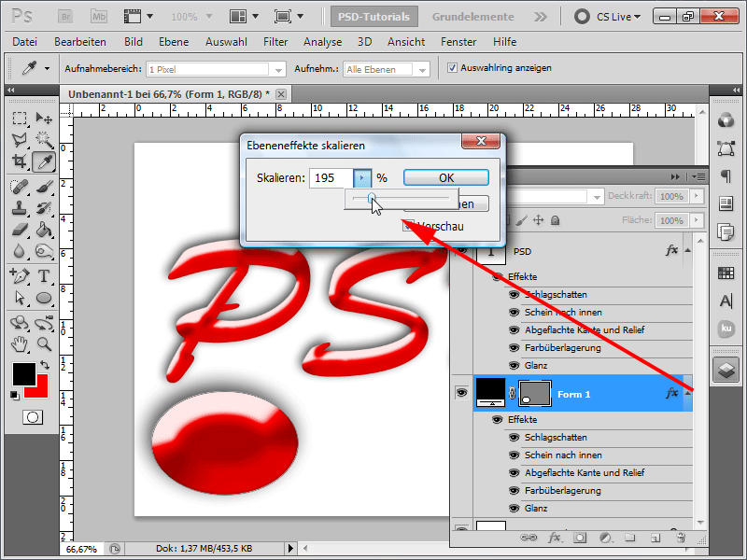Select the Ellipse shape tool

coord(44,298)
